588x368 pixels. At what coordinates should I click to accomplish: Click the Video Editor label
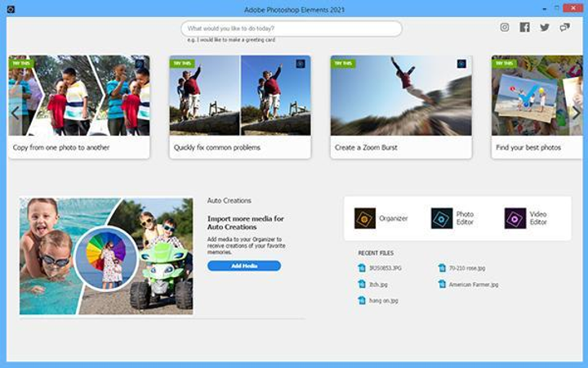[538, 218]
